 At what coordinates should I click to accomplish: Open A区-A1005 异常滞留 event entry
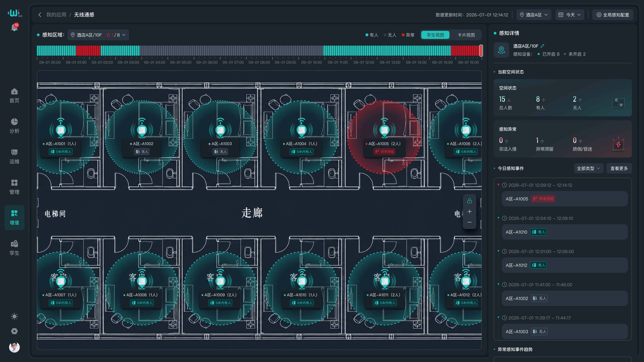click(x=565, y=199)
